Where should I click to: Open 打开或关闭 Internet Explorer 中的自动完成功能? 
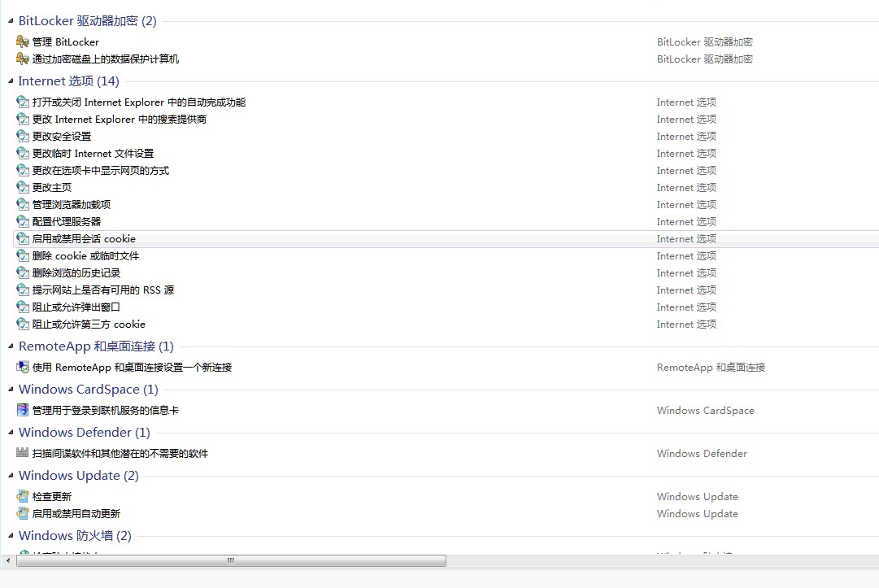point(139,102)
